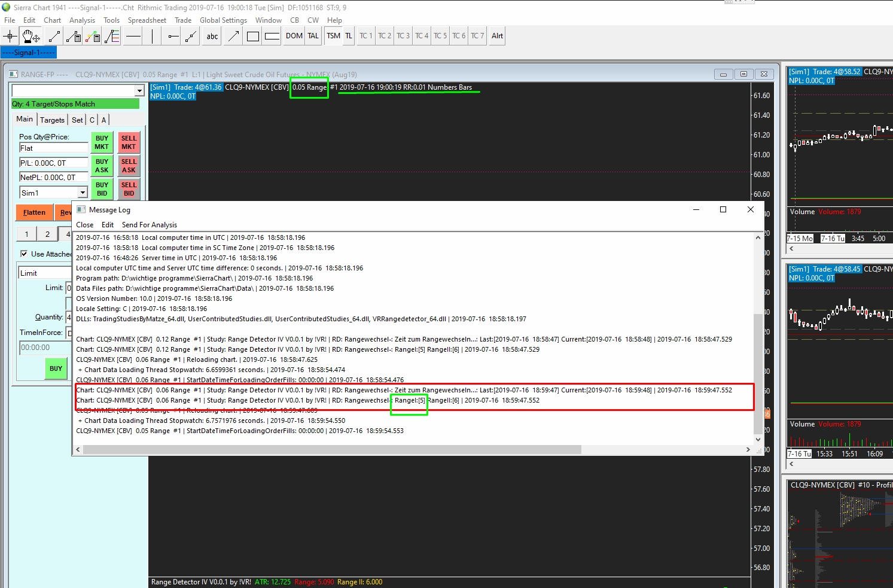Switch to the C tab

click(x=92, y=120)
